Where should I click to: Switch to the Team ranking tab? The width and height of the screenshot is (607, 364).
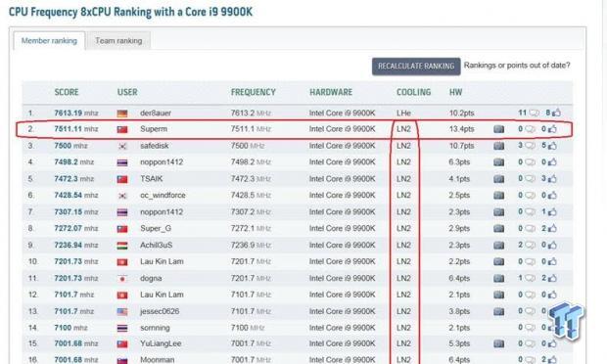pos(118,41)
